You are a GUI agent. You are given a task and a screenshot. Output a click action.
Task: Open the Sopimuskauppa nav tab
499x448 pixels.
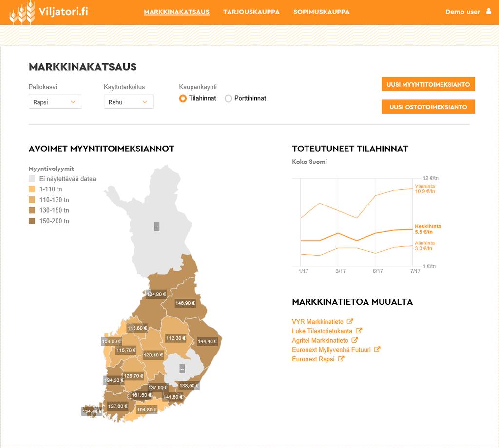(322, 12)
